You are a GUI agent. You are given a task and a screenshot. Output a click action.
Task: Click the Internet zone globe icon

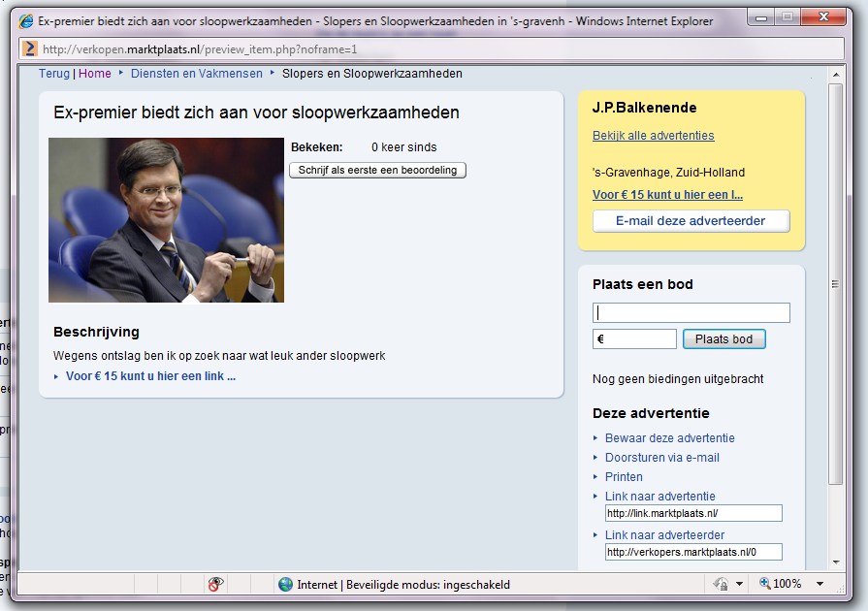pos(285,584)
